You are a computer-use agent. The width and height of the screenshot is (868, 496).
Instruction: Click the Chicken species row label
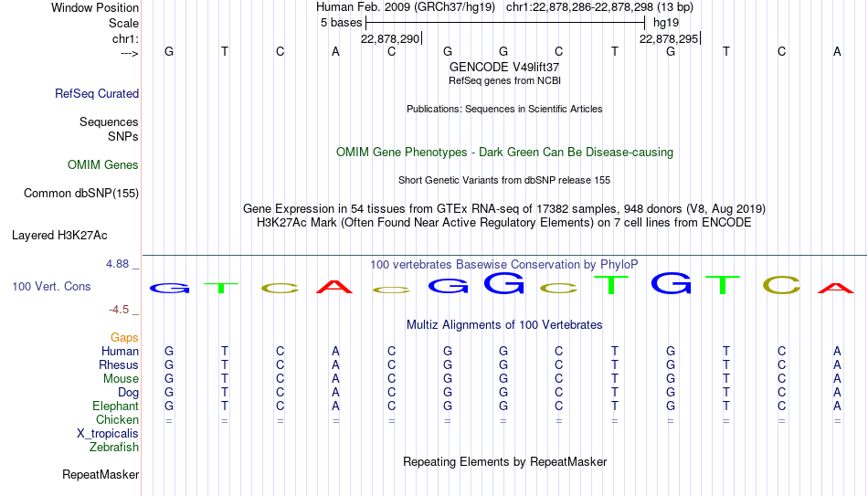coord(117,419)
